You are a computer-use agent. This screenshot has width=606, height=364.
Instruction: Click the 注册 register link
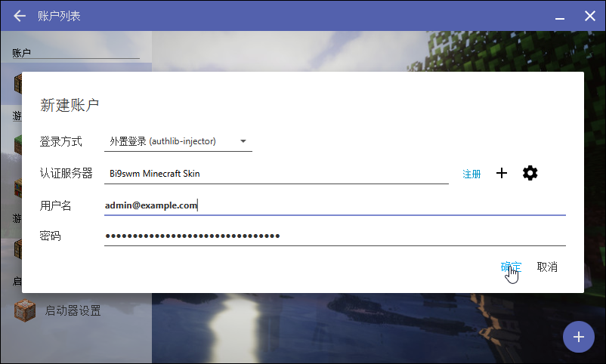[472, 174]
